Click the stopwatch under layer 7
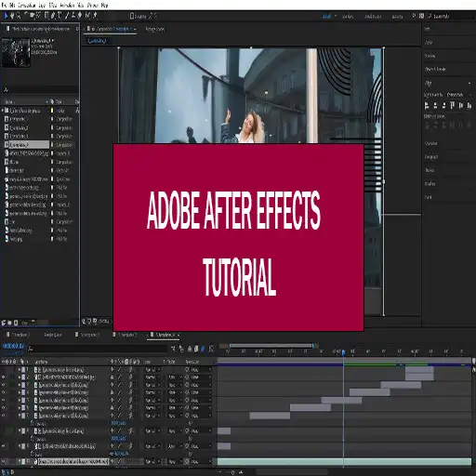 tap(33, 423)
